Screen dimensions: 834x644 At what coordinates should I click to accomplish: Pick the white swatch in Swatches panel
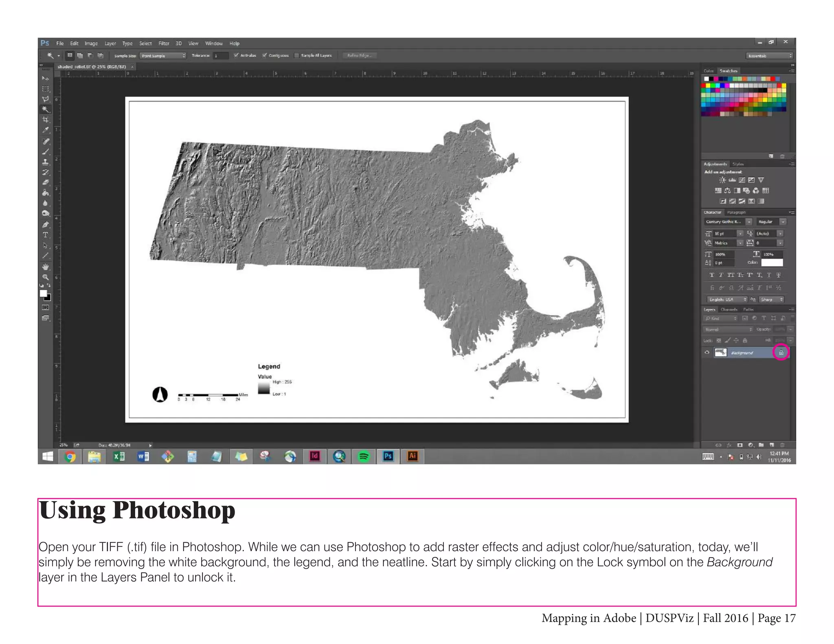[707, 79]
